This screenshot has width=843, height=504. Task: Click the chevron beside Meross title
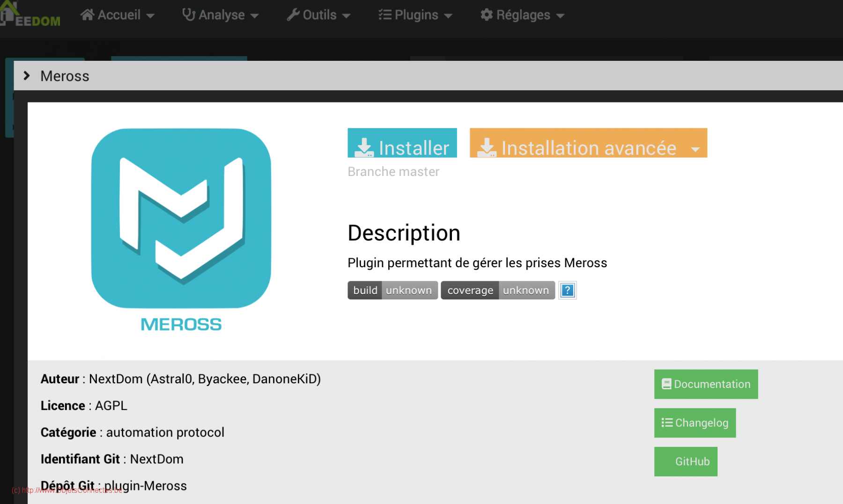point(27,75)
